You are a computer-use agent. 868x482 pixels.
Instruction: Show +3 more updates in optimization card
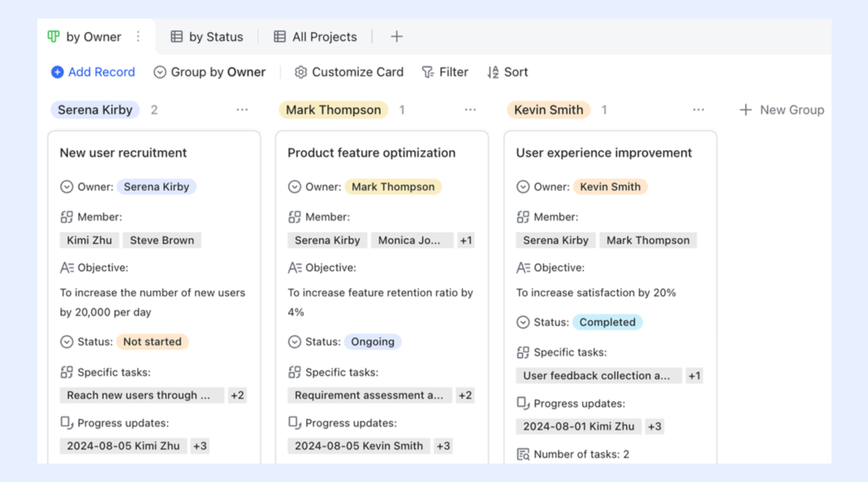(x=444, y=446)
